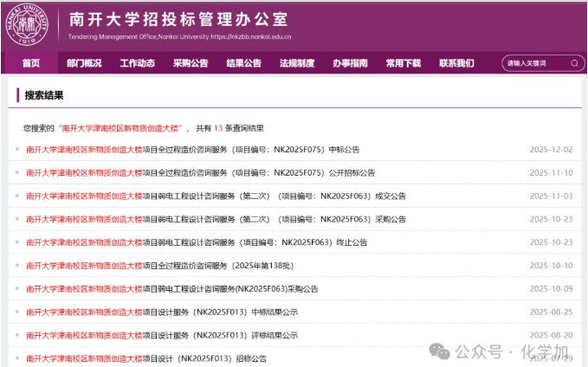Open the NK2025F063 终止公告 link

click(x=197, y=242)
